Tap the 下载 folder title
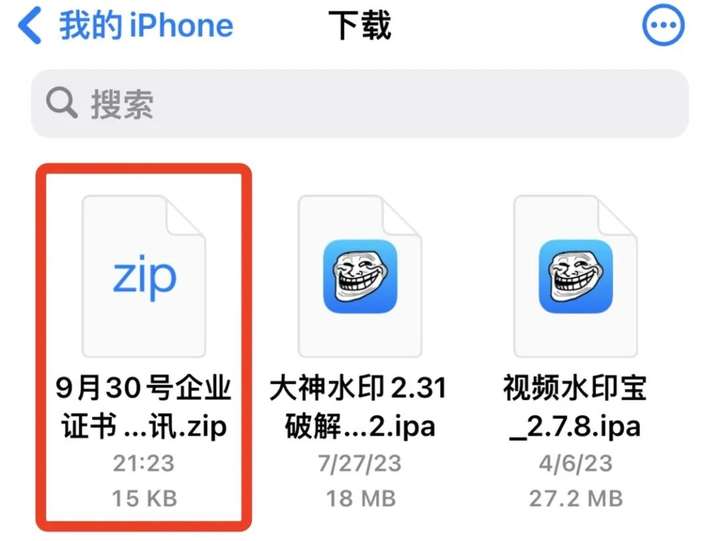This screenshot has height=541, width=720. 360,25
